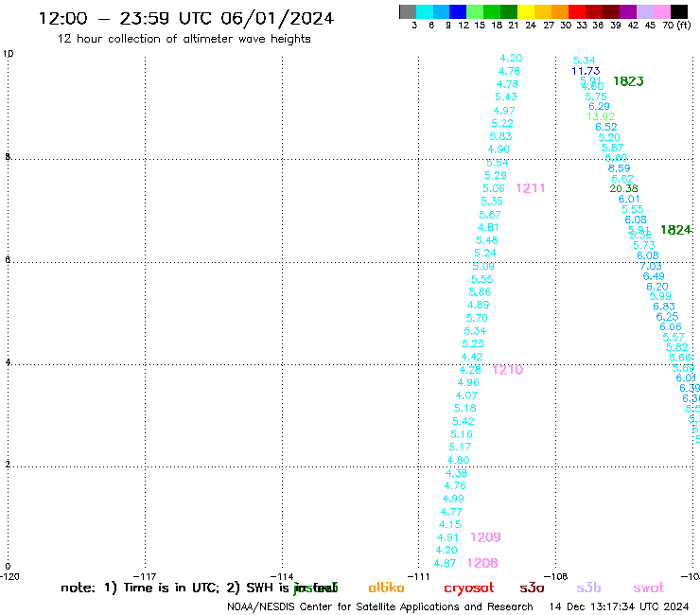Click the longitude axis label -108
This screenshot has width=700, height=615.
(x=556, y=577)
